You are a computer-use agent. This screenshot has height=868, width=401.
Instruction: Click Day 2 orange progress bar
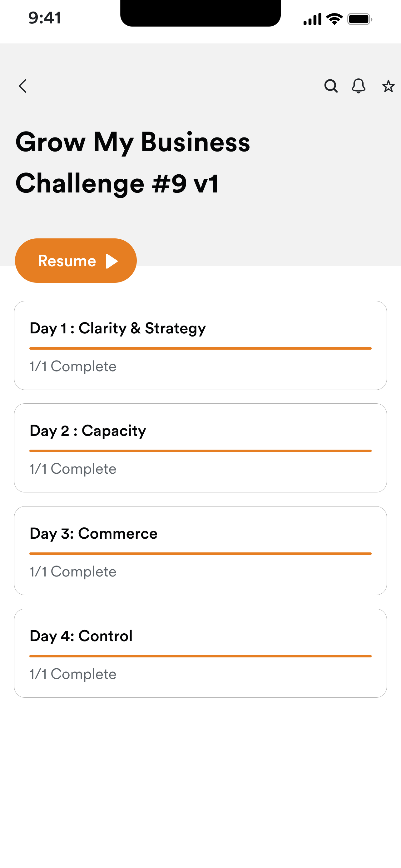(x=200, y=451)
